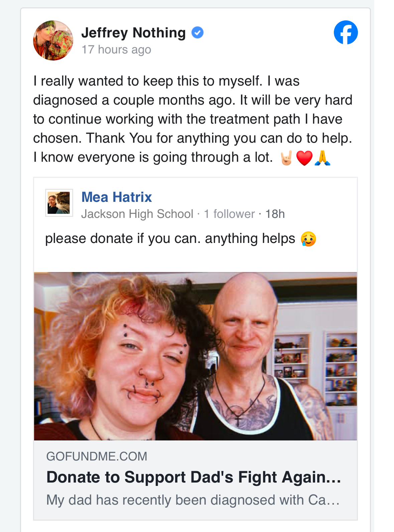Click the '1 follower' text
This screenshot has height=532, width=394.
tap(229, 214)
